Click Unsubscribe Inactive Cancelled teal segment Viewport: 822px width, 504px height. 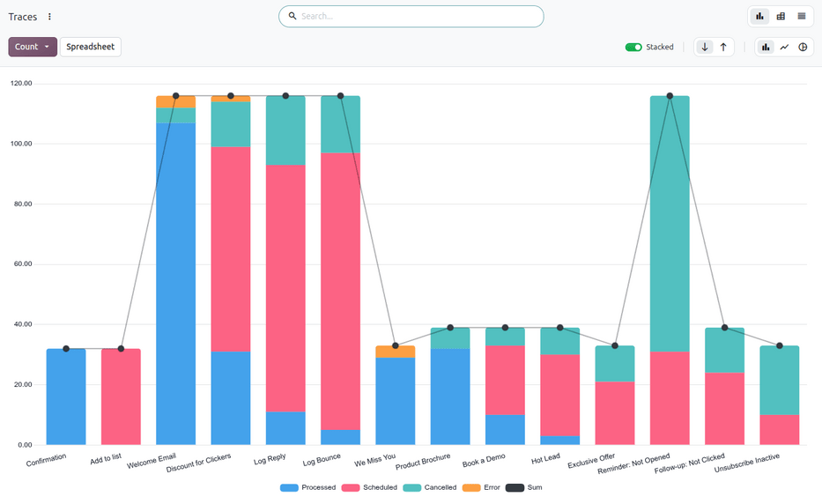[x=780, y=381]
